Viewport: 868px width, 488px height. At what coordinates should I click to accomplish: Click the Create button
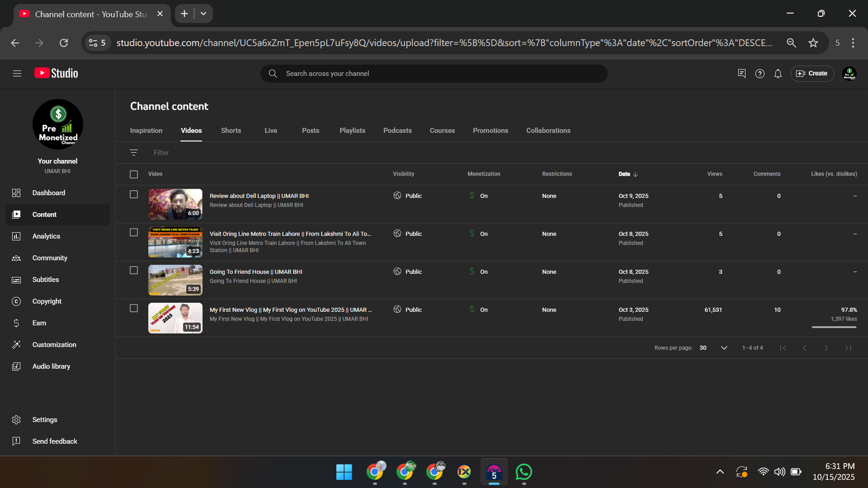tap(812, 74)
